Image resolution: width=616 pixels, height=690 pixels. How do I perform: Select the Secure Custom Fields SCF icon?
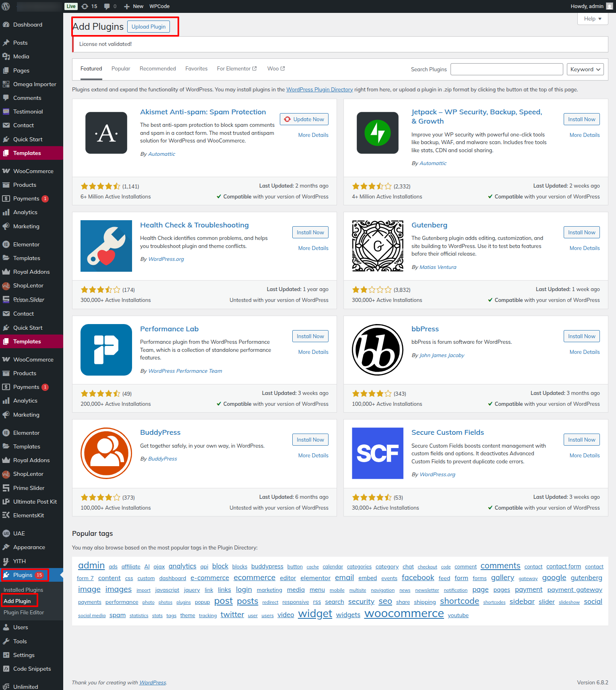377,453
